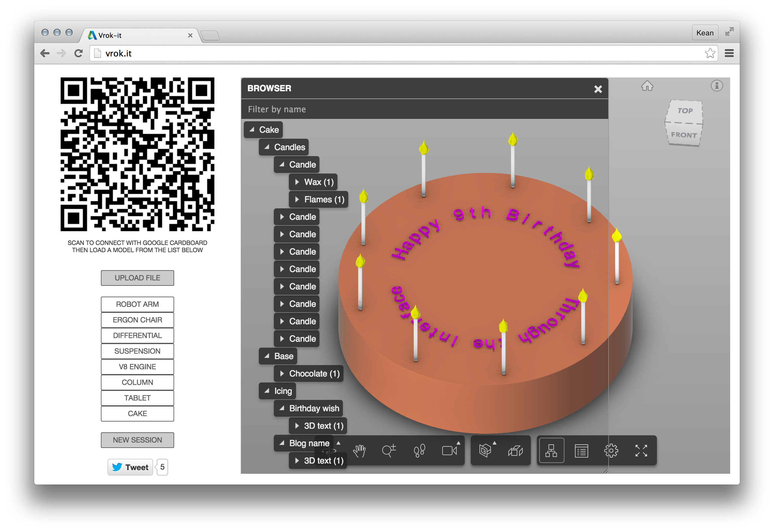
Task: Activate the Zoom magnifier tool
Action: point(389,451)
